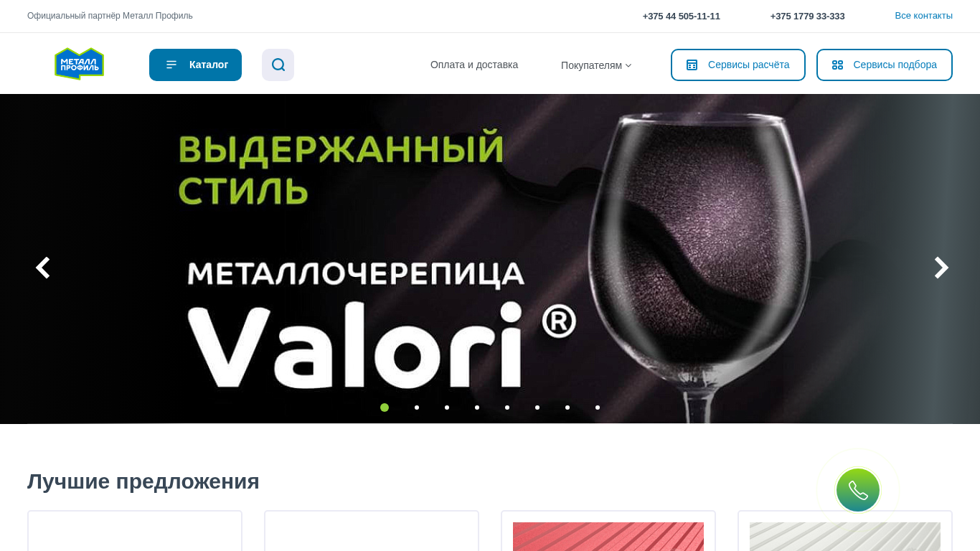Open the Каталог menu
Screen dimensions: 980x551
(x=195, y=65)
